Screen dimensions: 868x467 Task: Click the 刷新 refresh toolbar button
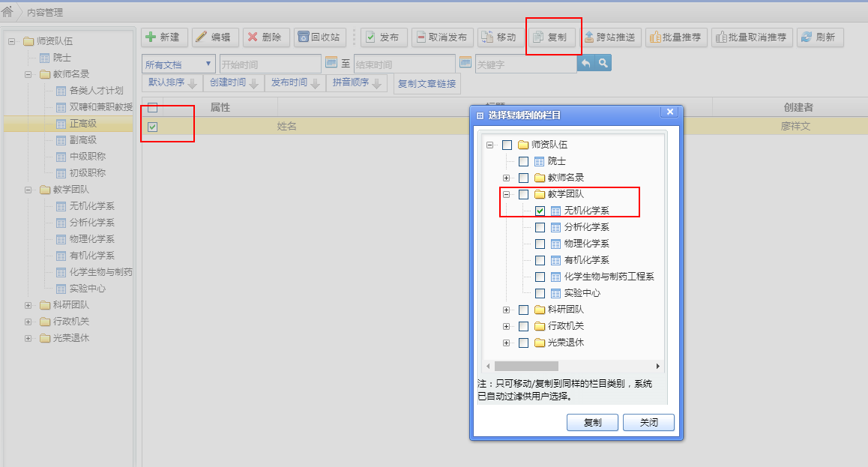click(x=819, y=37)
